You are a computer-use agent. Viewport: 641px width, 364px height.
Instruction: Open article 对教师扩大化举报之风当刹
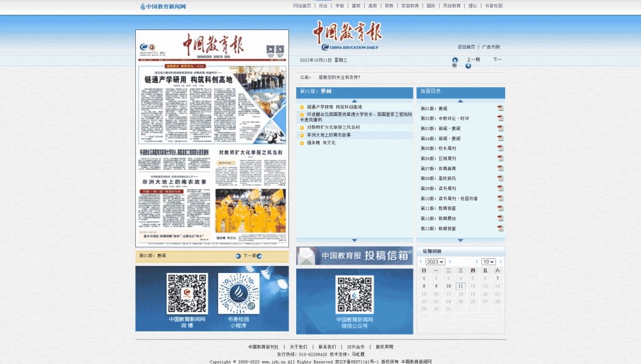[x=333, y=128]
